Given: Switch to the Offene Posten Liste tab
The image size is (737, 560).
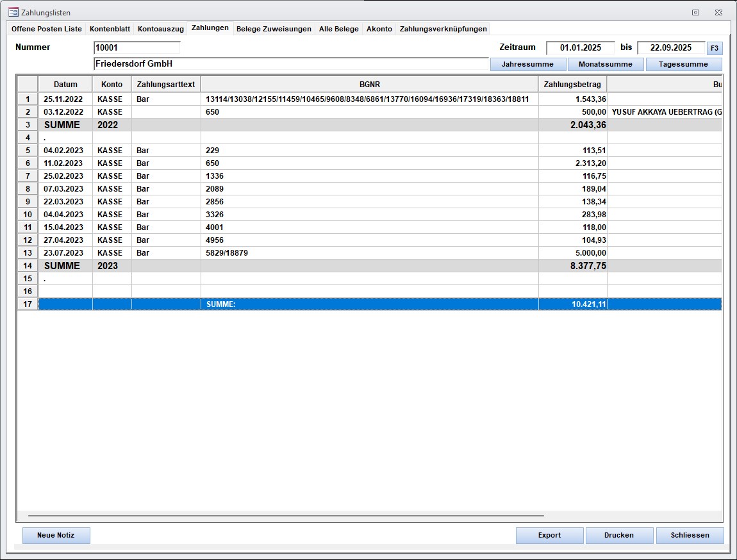Looking at the screenshot, I should click(47, 29).
